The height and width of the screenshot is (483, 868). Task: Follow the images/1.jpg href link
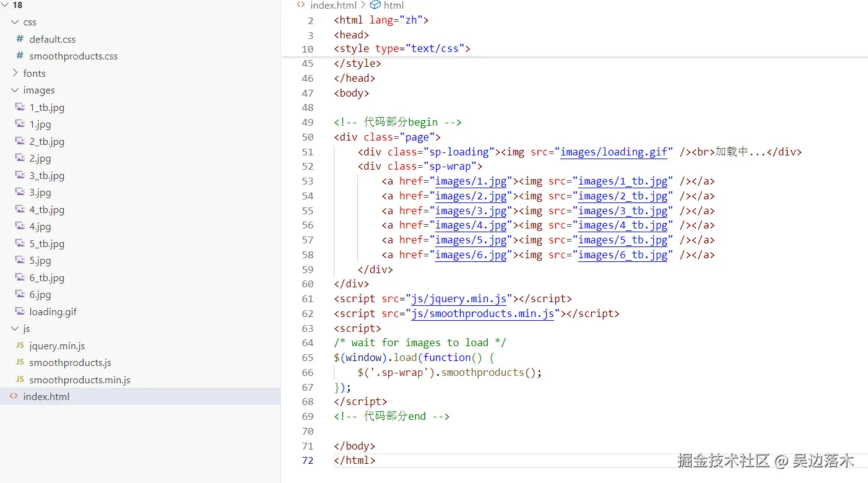click(x=471, y=181)
